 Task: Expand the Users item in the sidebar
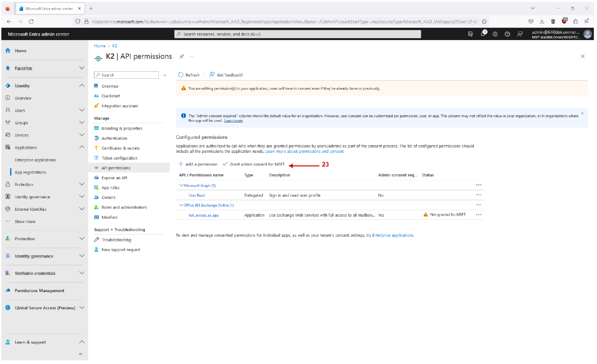pyautogui.click(x=82, y=110)
